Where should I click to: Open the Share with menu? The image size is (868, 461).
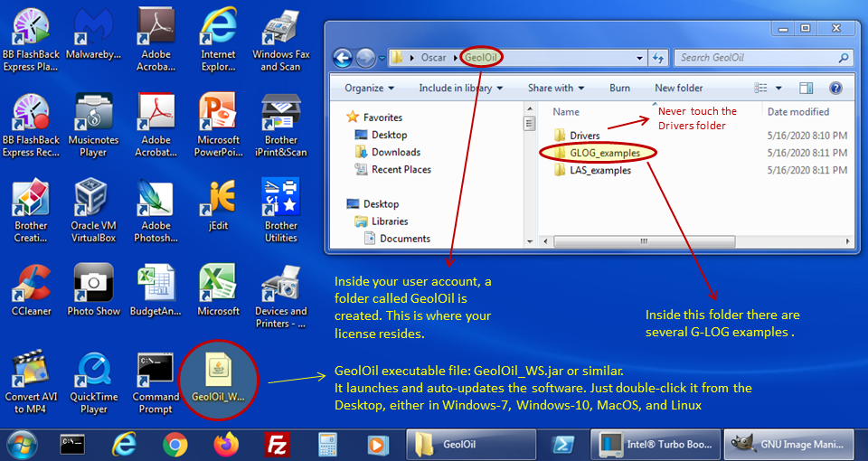pyautogui.click(x=556, y=88)
